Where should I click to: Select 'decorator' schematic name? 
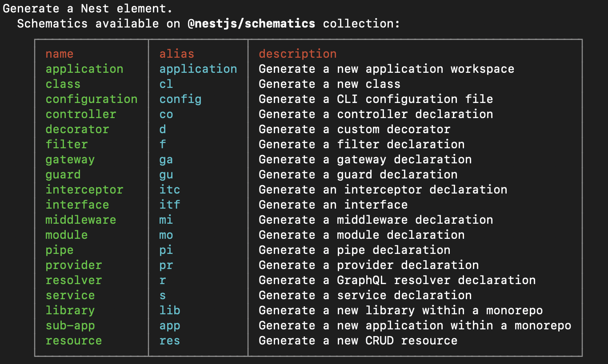[77, 130]
